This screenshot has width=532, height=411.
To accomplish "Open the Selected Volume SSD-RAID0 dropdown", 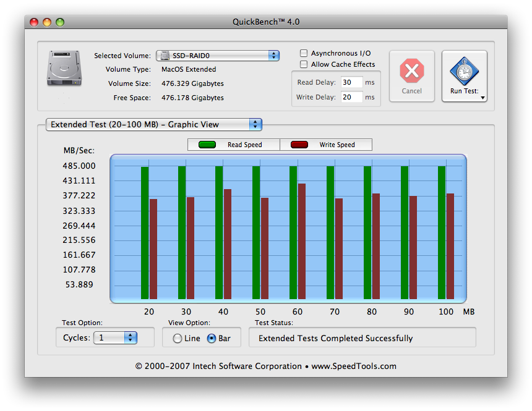I will coord(218,56).
